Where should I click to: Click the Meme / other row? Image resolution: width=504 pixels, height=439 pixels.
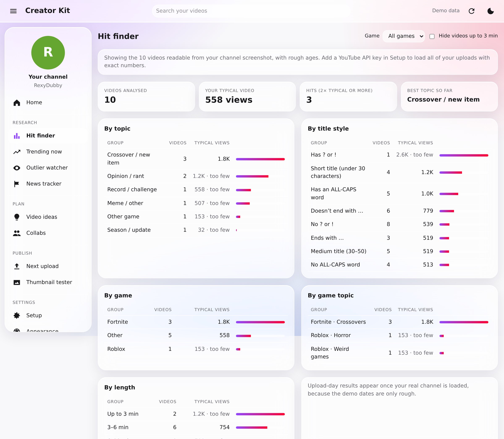[x=196, y=203]
